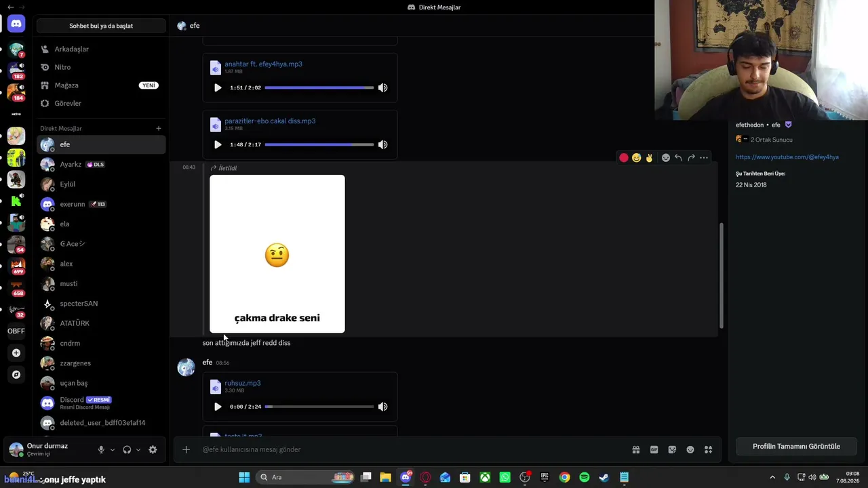The height and width of the screenshot is (488, 868).
Task: Open the add reaction emoji picker
Action: (666, 158)
